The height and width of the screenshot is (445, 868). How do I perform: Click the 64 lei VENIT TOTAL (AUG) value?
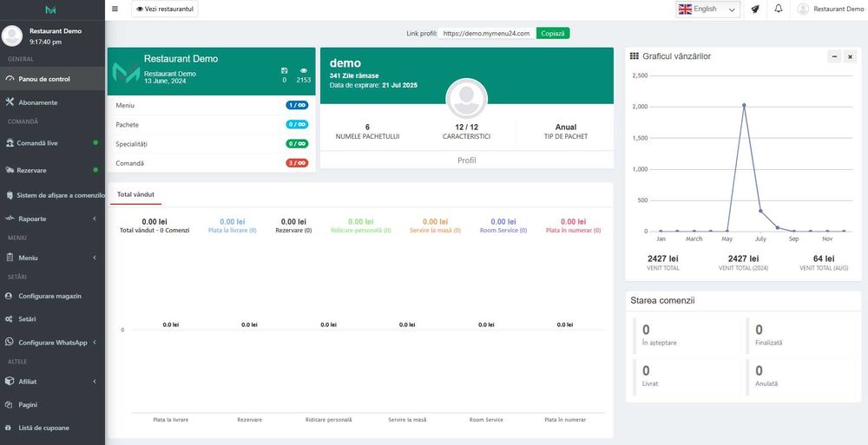point(824,258)
